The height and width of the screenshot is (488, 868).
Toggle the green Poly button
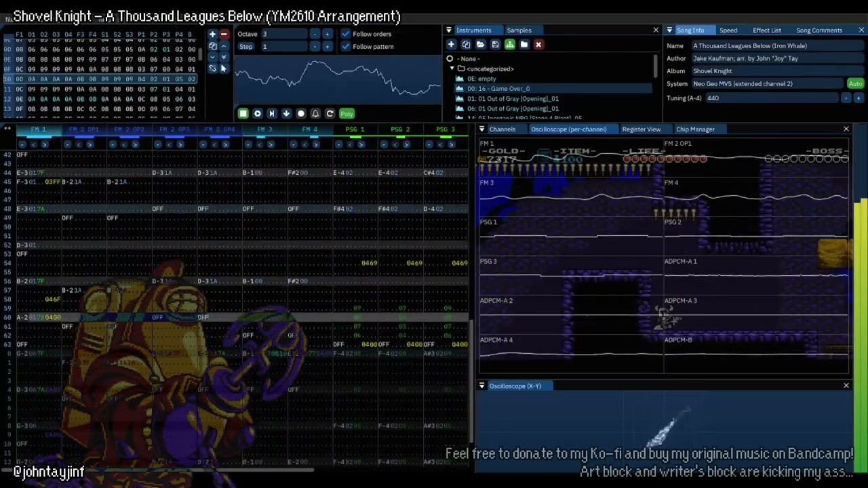click(x=347, y=114)
